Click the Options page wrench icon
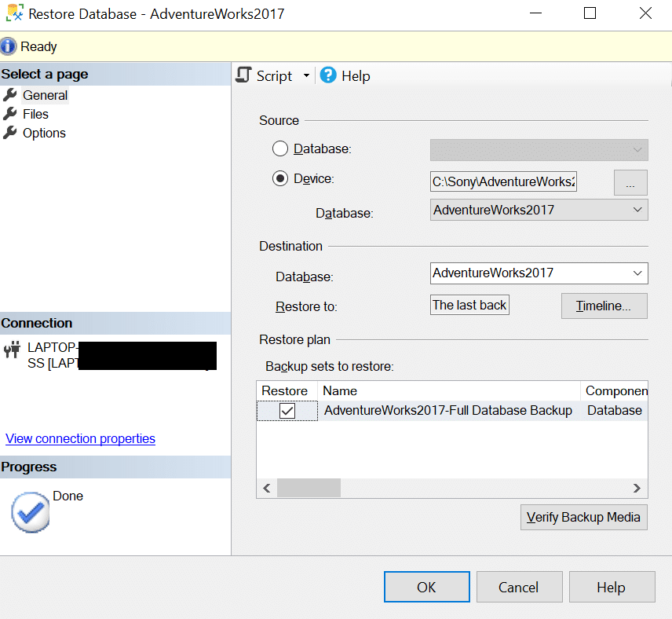672x619 pixels. (10, 133)
